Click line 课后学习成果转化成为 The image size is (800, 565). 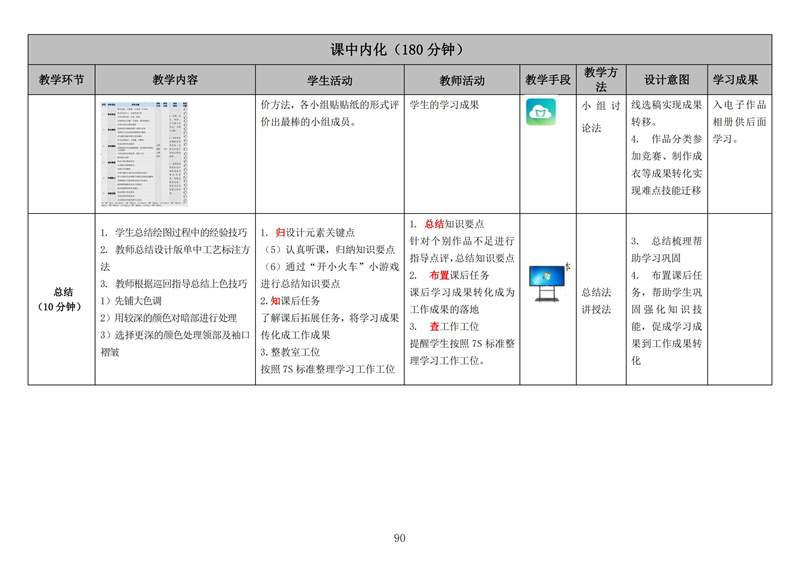pos(462,292)
